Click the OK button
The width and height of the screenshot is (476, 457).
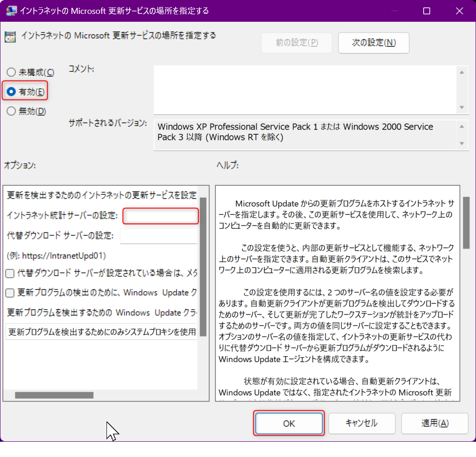coord(288,423)
